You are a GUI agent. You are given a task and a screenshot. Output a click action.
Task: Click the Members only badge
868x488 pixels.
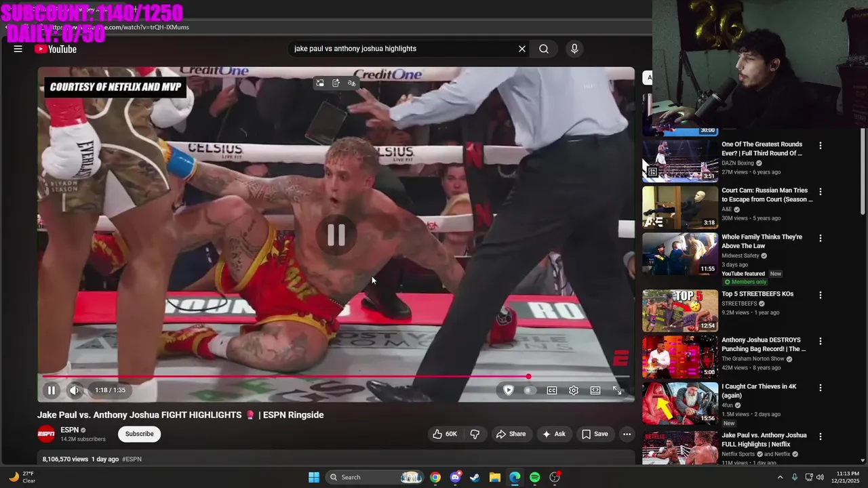pyautogui.click(x=745, y=282)
